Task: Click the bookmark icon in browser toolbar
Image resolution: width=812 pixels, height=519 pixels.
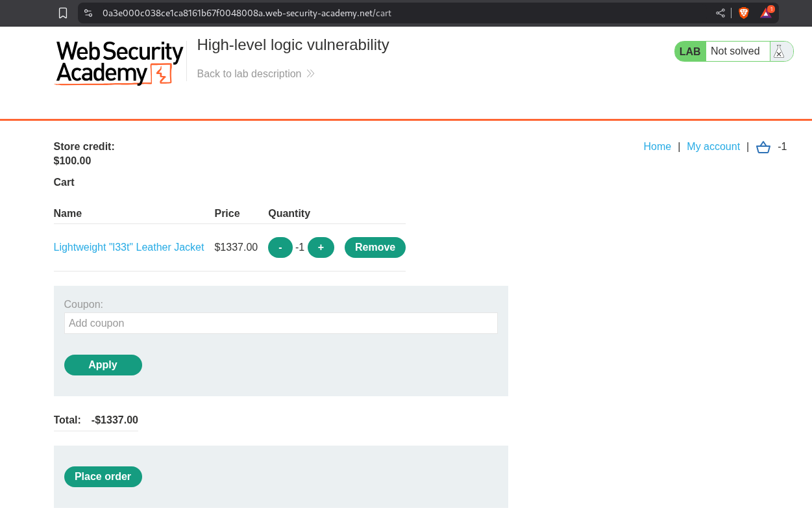Action: pyautogui.click(x=63, y=13)
